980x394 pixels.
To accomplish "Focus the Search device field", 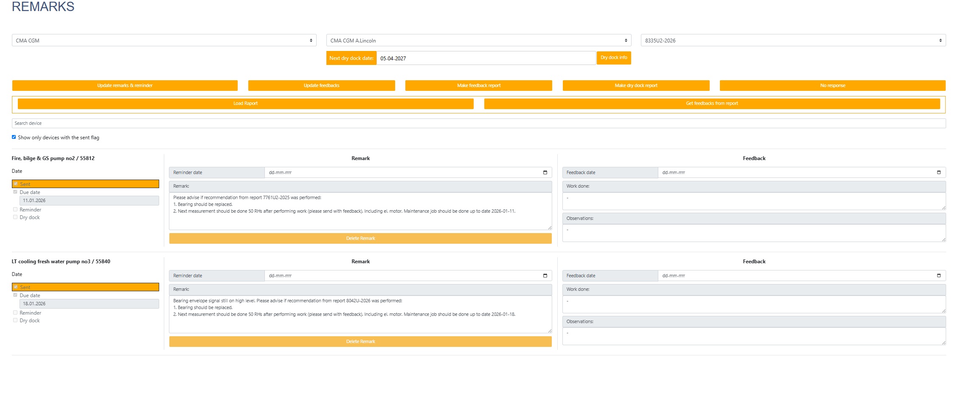I will 479,123.
